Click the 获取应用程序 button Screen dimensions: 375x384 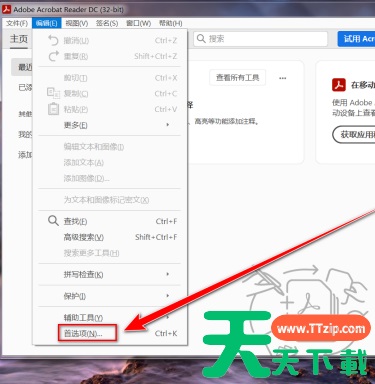(354, 135)
